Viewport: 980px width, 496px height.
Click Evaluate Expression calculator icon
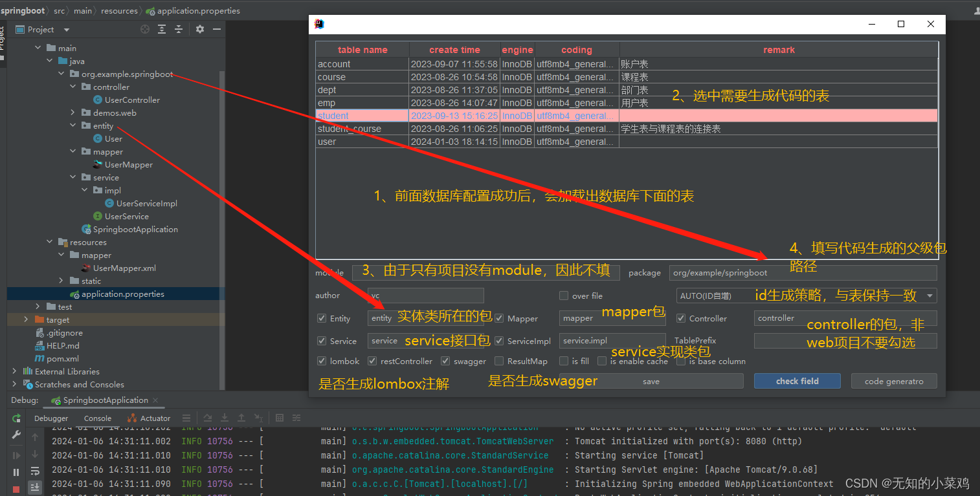click(280, 418)
